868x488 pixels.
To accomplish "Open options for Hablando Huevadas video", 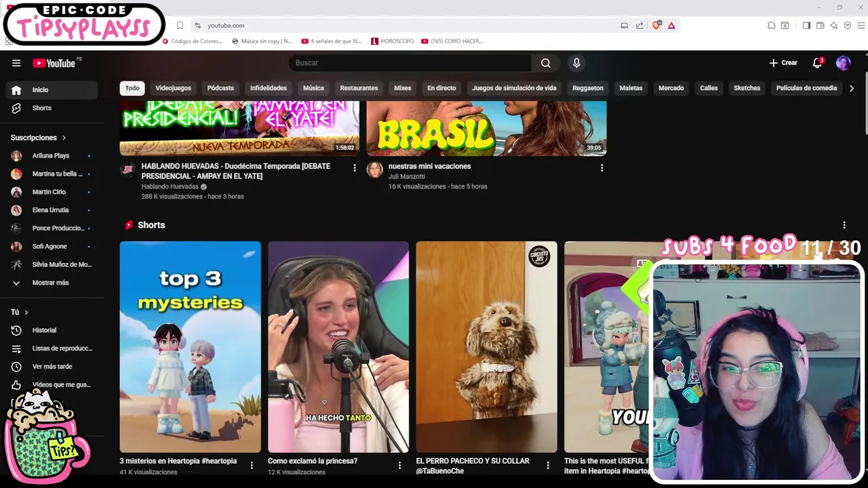I will point(354,168).
